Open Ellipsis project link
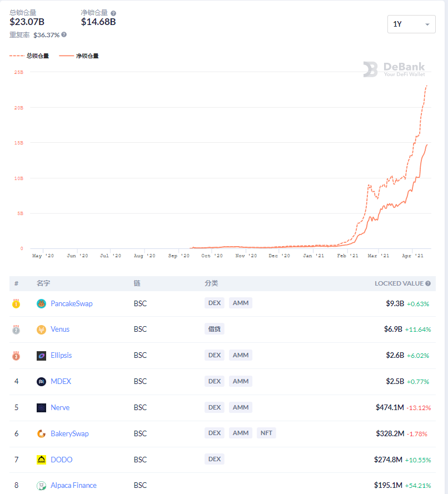 (61, 356)
